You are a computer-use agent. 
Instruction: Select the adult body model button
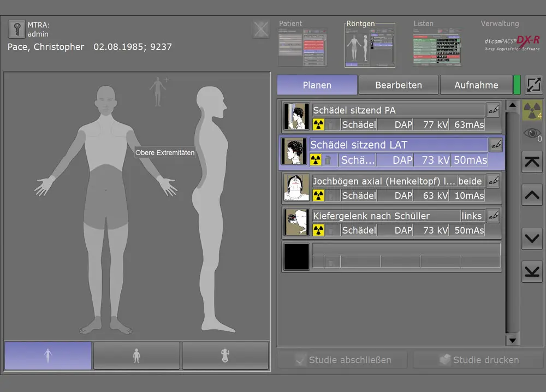coord(48,356)
